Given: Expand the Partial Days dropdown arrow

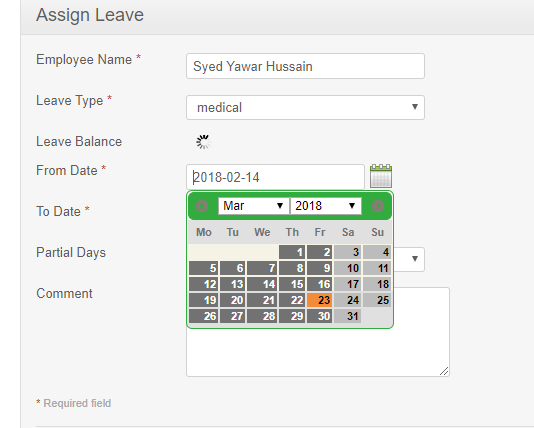Looking at the screenshot, I should click(x=414, y=259).
